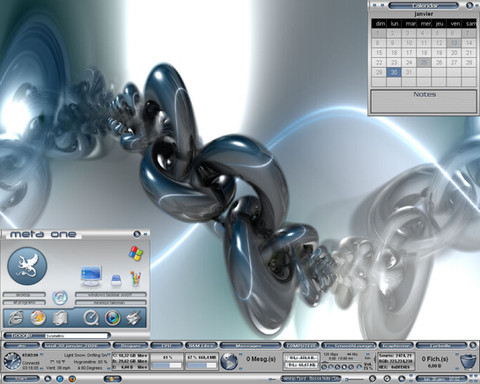Launch QuickTime from the meta one dock

click(91, 318)
